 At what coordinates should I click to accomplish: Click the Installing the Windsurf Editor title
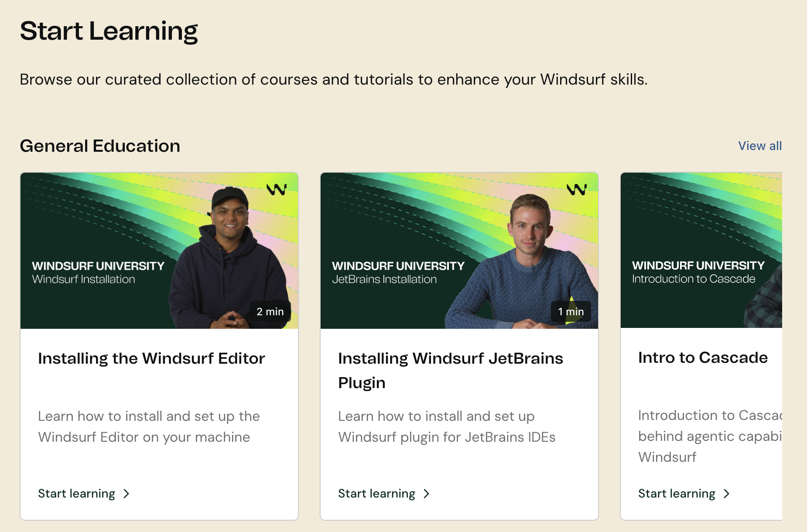[151, 358]
